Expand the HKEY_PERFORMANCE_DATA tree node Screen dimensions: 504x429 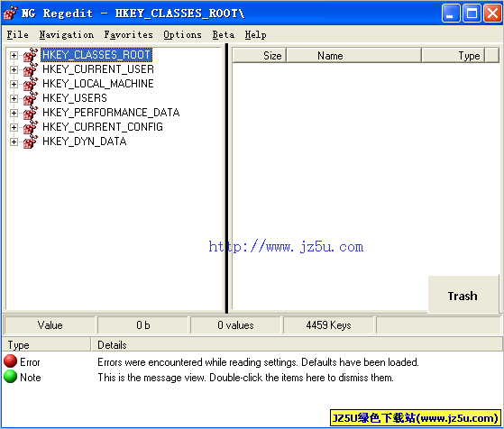(x=14, y=114)
